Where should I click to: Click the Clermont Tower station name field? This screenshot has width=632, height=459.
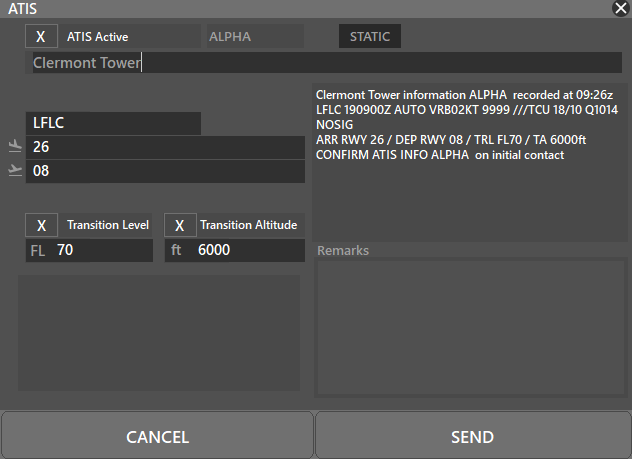pos(323,63)
